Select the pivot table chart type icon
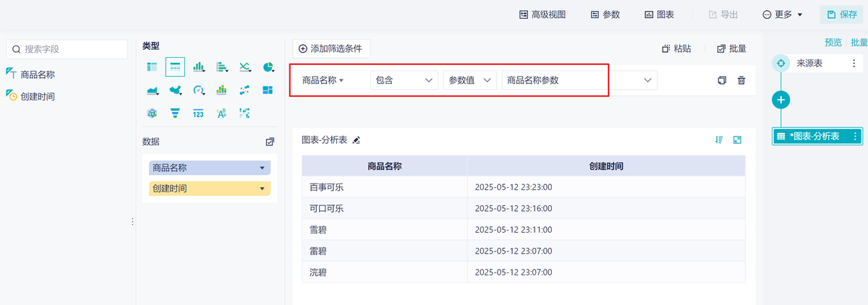Screen dimensions: 868x305 pyautogui.click(x=152, y=67)
